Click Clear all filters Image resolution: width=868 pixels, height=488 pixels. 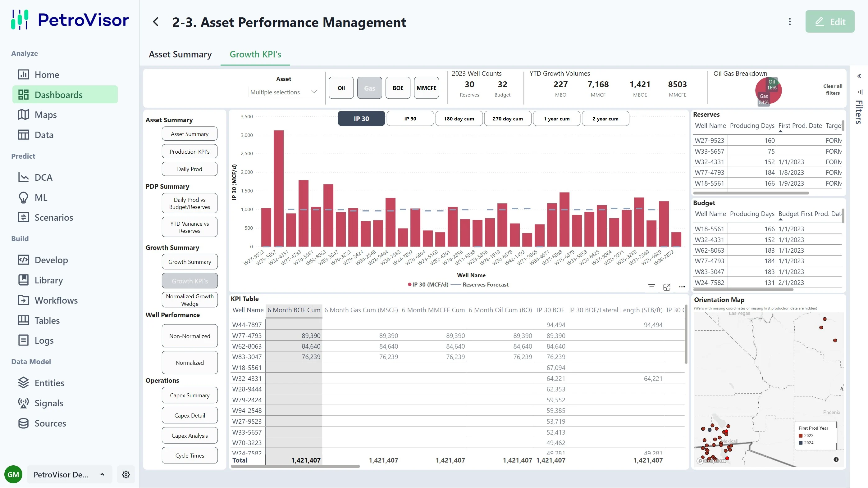[x=832, y=90]
